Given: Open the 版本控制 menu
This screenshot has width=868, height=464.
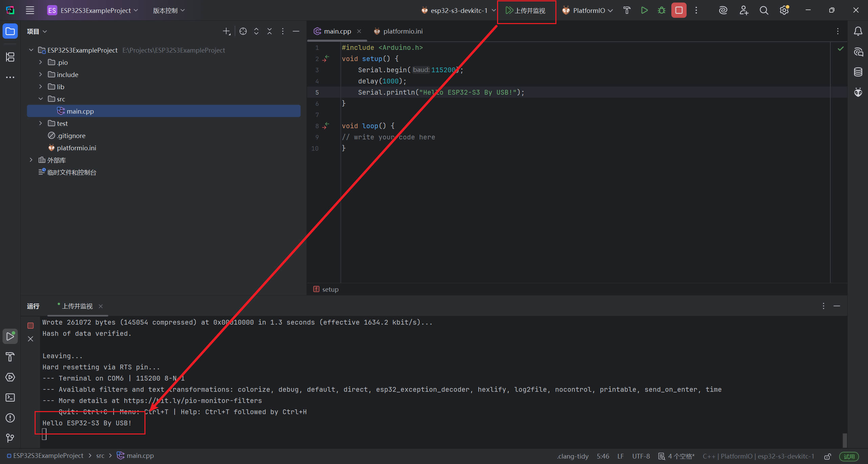Looking at the screenshot, I should (x=169, y=11).
